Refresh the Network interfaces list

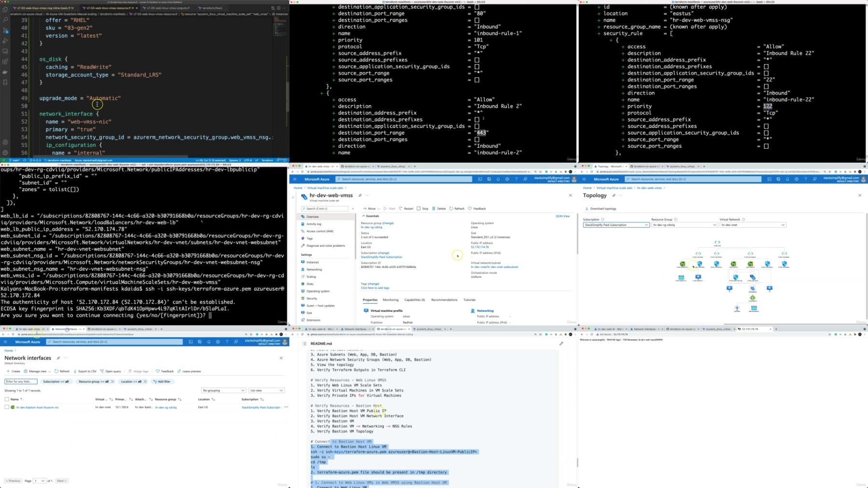pos(62,371)
